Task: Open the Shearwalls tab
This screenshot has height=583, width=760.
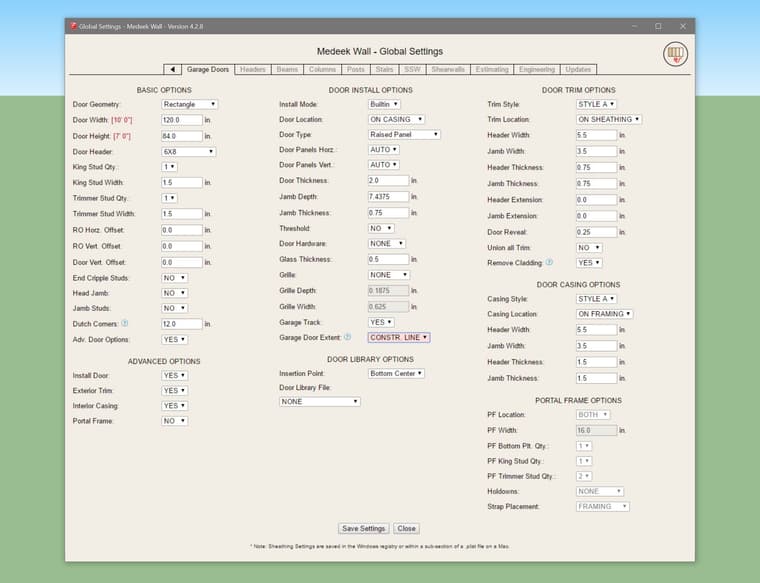Action: point(447,70)
